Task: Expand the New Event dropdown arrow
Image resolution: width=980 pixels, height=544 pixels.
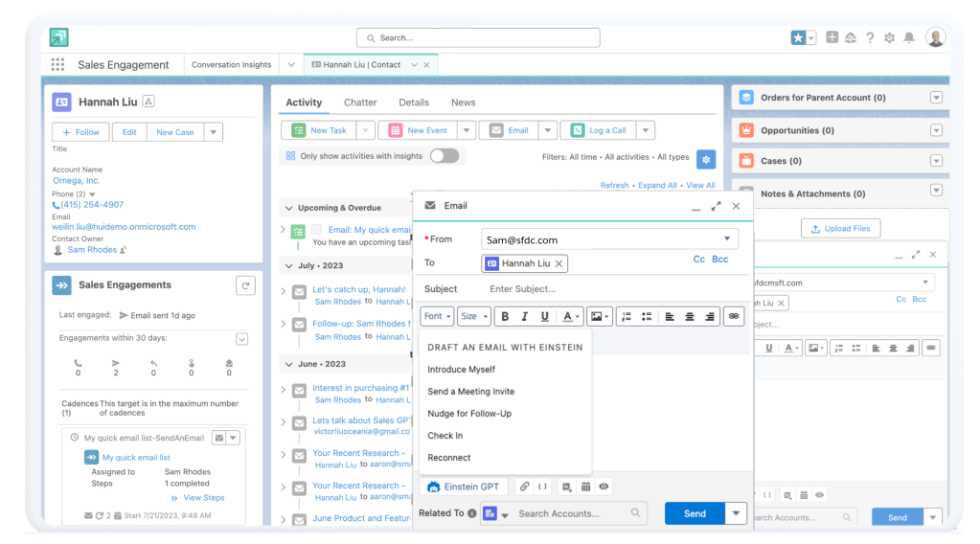Action: [467, 130]
